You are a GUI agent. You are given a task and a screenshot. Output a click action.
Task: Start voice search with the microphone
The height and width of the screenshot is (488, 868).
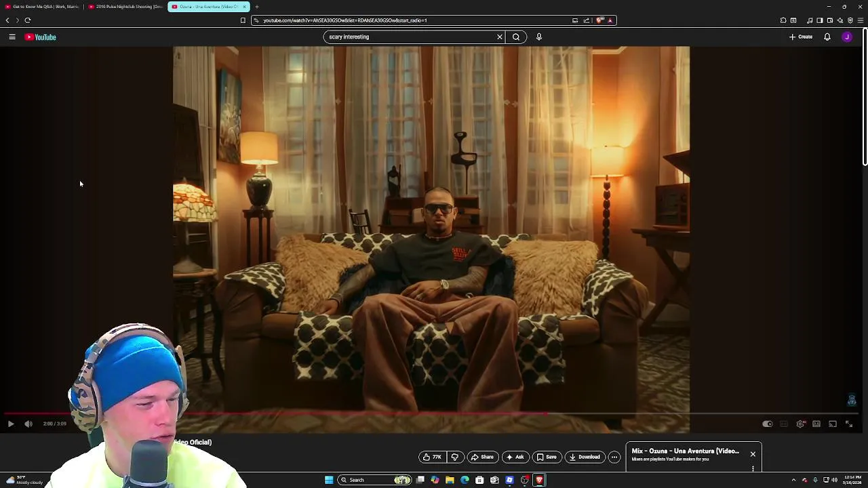click(539, 37)
